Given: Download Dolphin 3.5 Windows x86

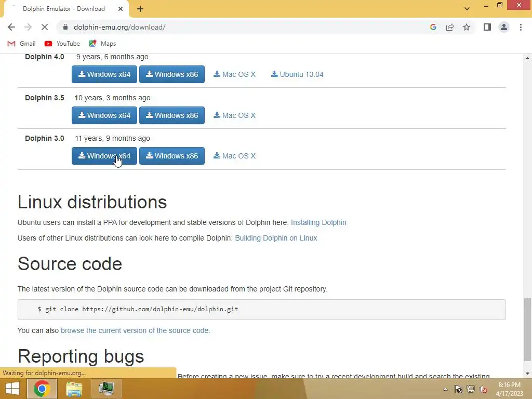Looking at the screenshot, I should [x=171, y=115].
